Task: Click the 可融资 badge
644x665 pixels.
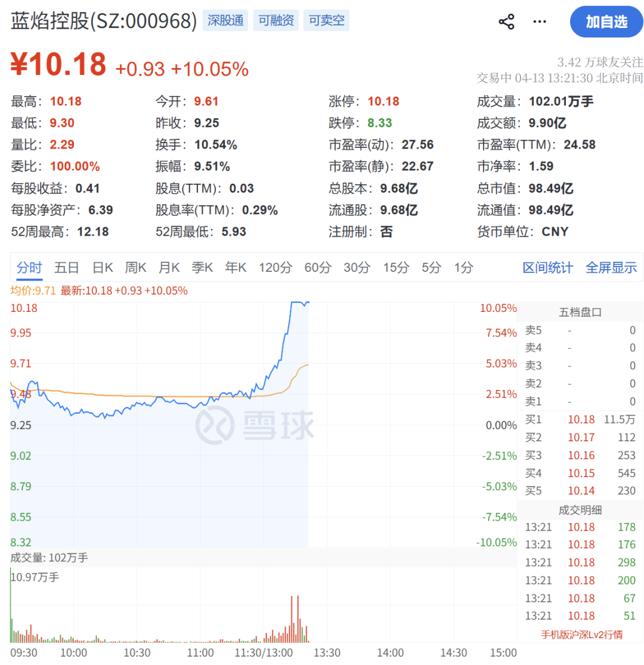Action: pyautogui.click(x=275, y=20)
